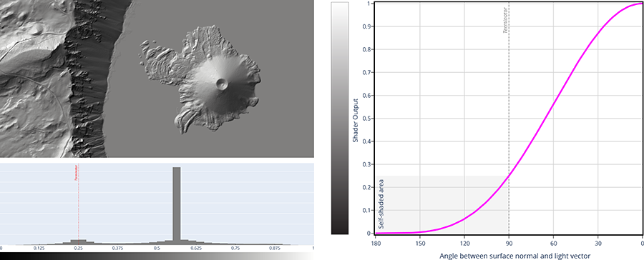The image size is (644, 260).
Task: Click the 0.375 tick on the histogram axis
Action: click(117, 248)
